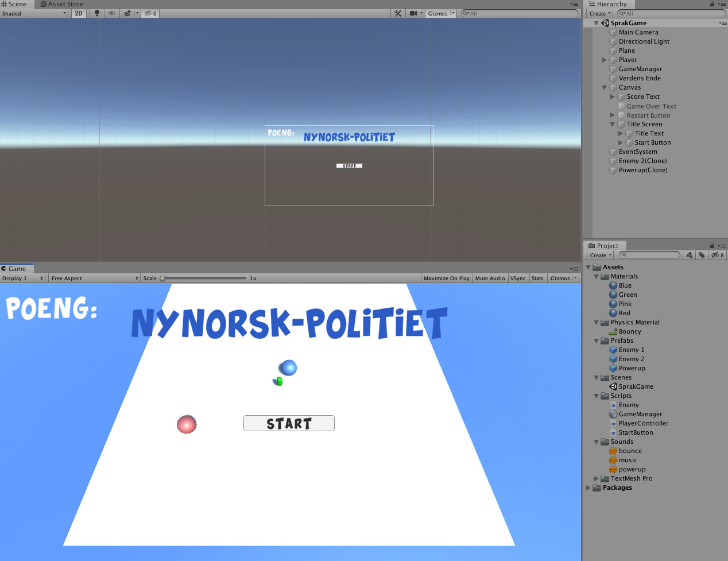This screenshot has width=728, height=561.
Task: Select the bounce sound asset in Project
Action: click(x=630, y=451)
